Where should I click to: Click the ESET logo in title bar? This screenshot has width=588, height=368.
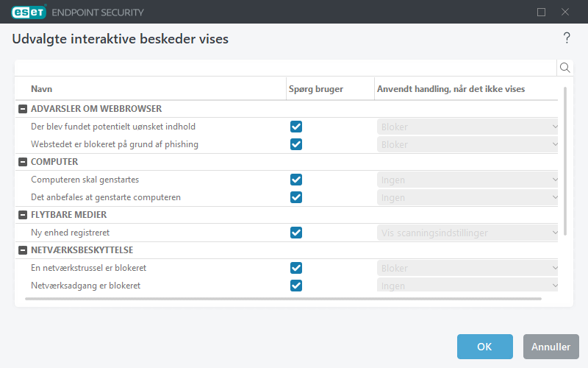(29, 12)
